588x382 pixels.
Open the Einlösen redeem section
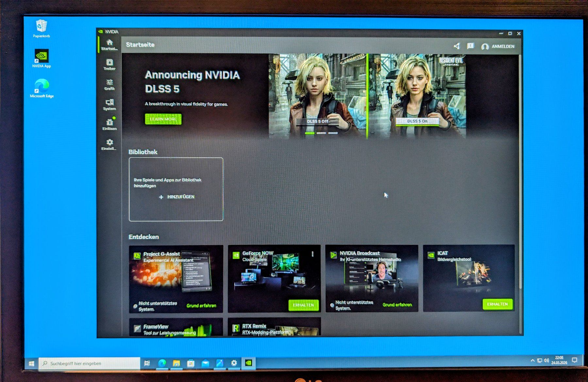(x=109, y=124)
